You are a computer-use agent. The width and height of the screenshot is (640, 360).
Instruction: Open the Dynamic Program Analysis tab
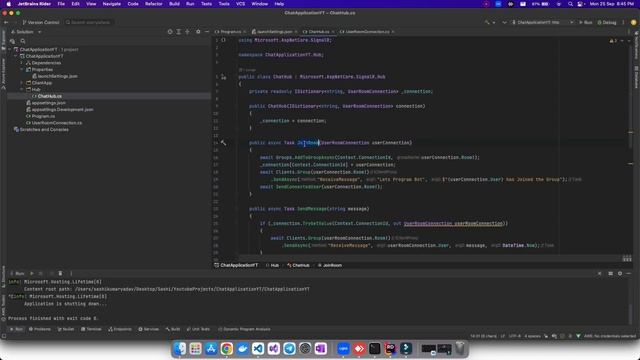(244, 329)
